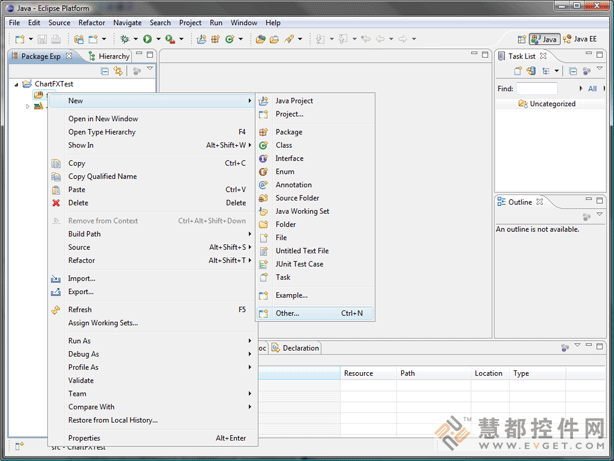Click the Save toolbar icon
The width and height of the screenshot is (614, 461).
(42, 39)
